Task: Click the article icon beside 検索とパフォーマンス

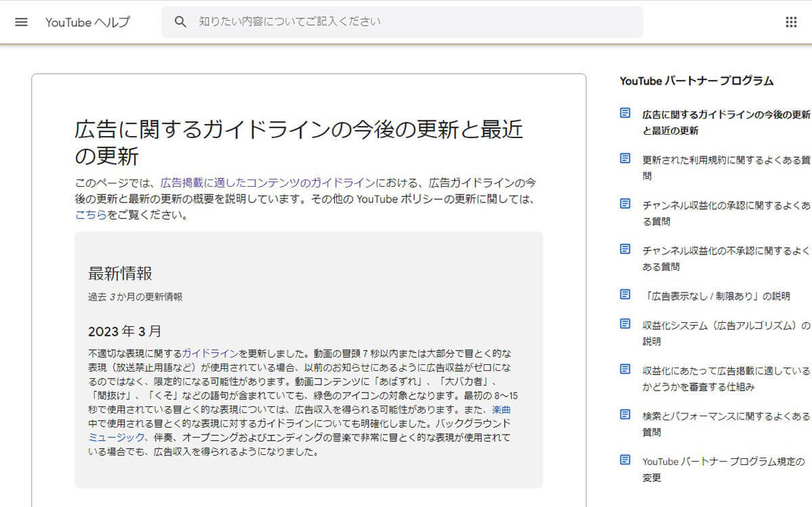Action: click(625, 415)
